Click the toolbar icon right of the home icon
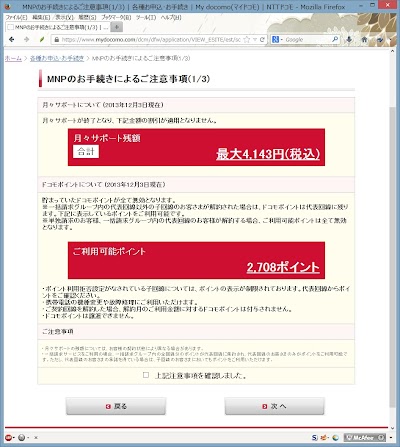Viewport: 400px width, 447px height. [380, 40]
